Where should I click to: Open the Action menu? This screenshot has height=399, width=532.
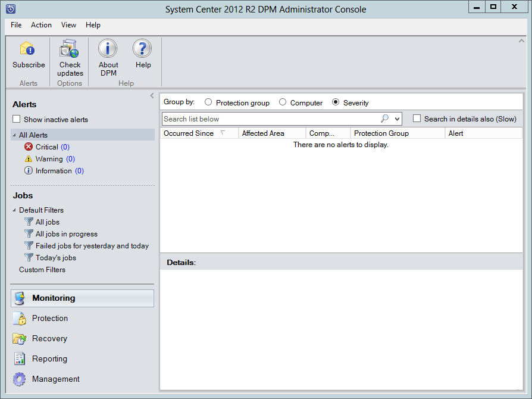tap(41, 25)
